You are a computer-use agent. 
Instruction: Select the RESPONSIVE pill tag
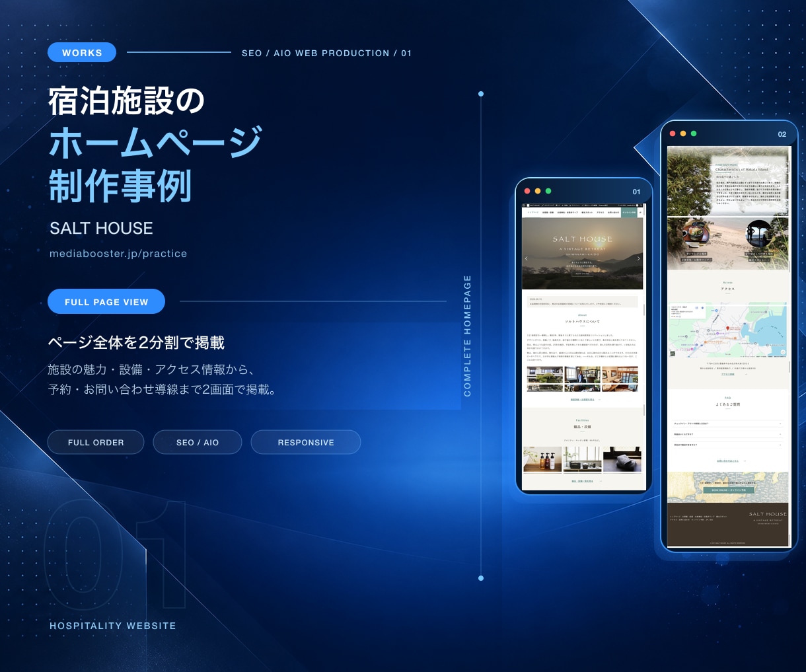click(306, 442)
